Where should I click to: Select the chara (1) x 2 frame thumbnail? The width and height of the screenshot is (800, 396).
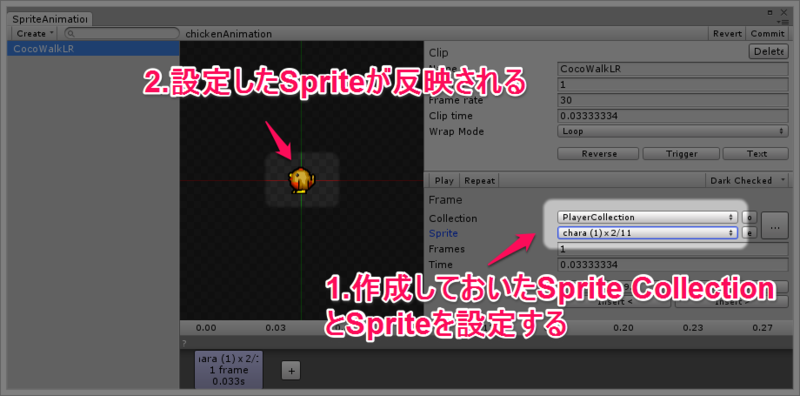click(x=229, y=370)
